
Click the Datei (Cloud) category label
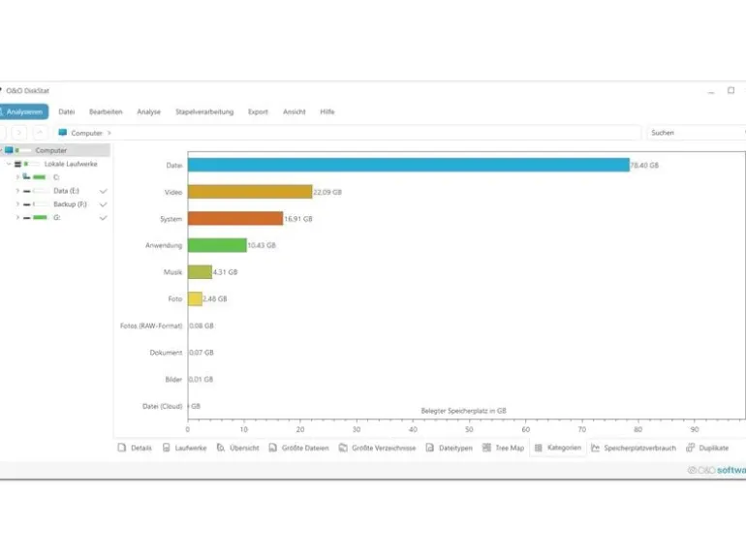click(x=162, y=406)
